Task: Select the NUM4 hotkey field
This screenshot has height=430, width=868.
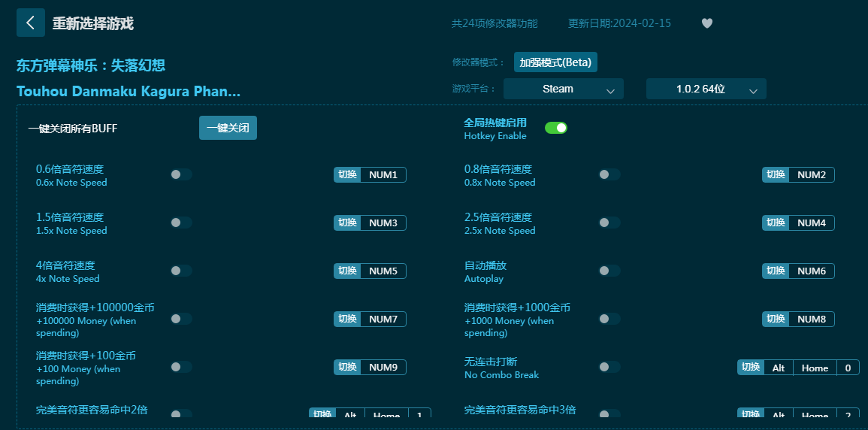Action: pyautogui.click(x=812, y=223)
